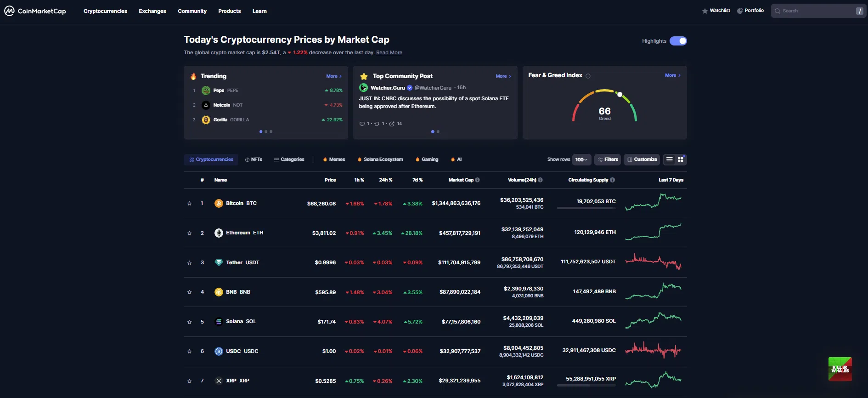Switch to grid view icon
The image size is (868, 398).
tap(681, 159)
